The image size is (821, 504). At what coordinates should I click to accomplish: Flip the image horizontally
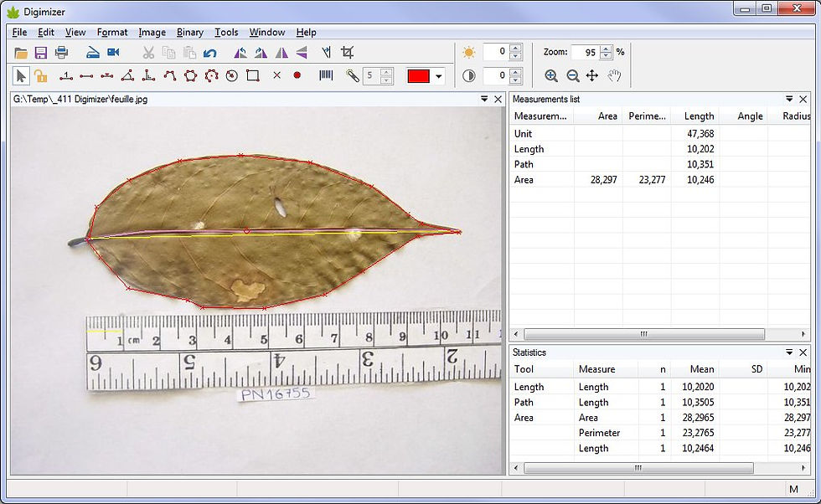click(281, 53)
